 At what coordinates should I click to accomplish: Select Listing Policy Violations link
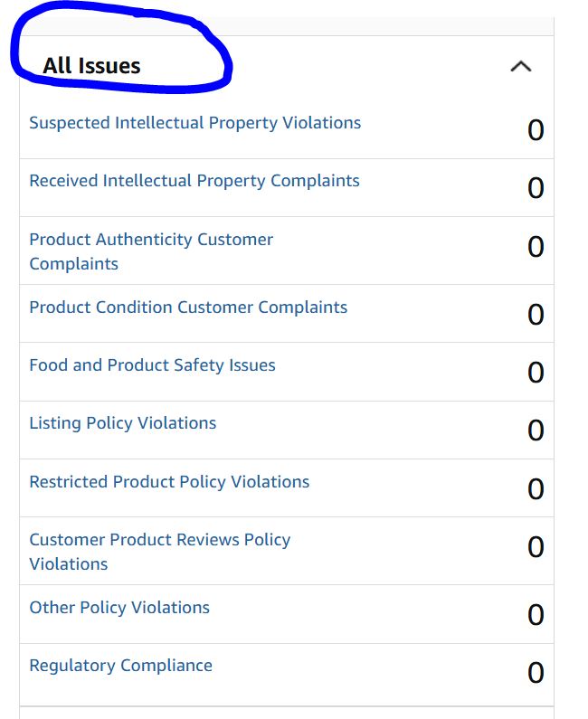[x=123, y=423]
